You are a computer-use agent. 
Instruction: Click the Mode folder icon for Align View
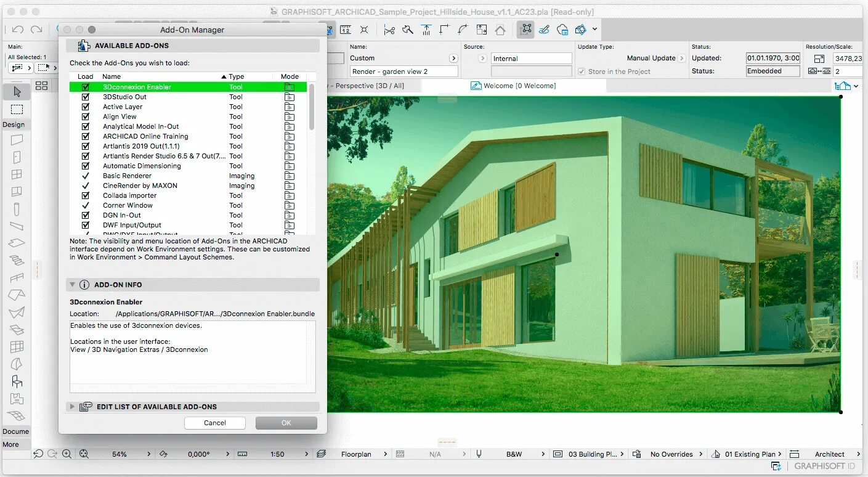(x=289, y=116)
